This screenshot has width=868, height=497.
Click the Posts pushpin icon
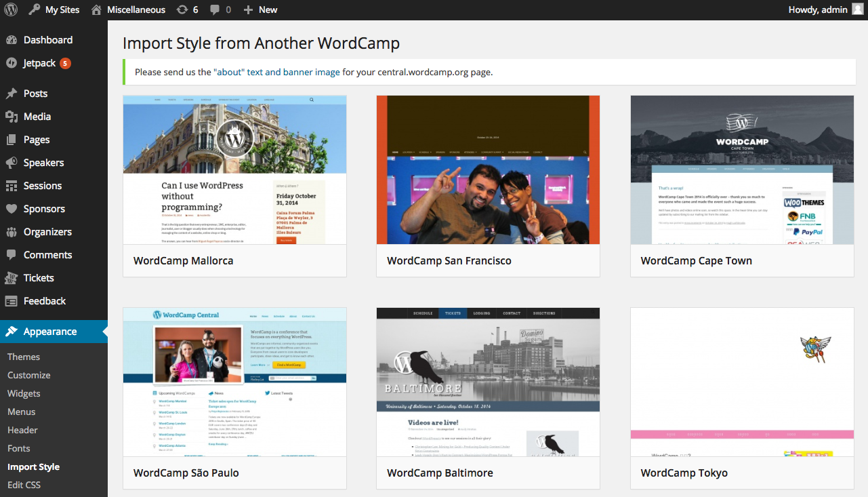click(12, 94)
